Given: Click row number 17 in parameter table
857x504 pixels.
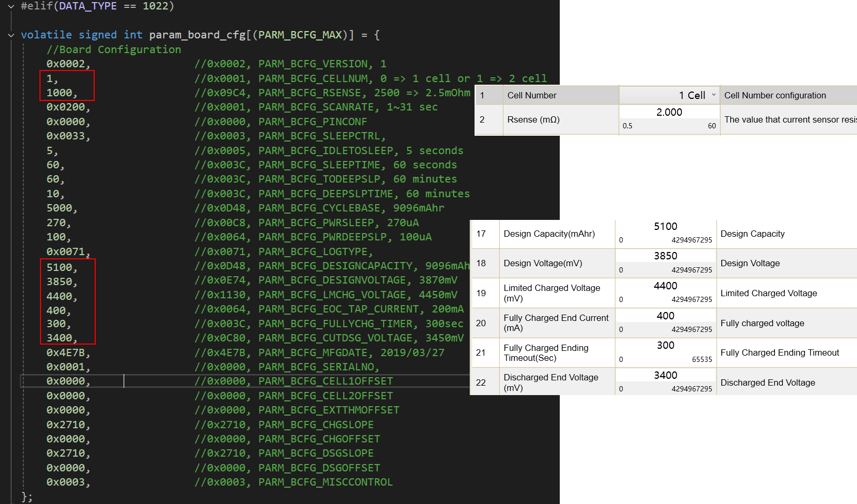Looking at the screenshot, I should point(481,234).
